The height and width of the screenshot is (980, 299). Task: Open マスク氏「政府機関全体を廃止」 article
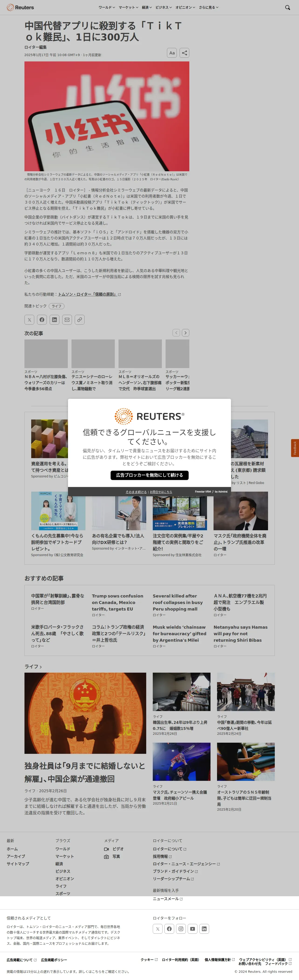pos(241,524)
